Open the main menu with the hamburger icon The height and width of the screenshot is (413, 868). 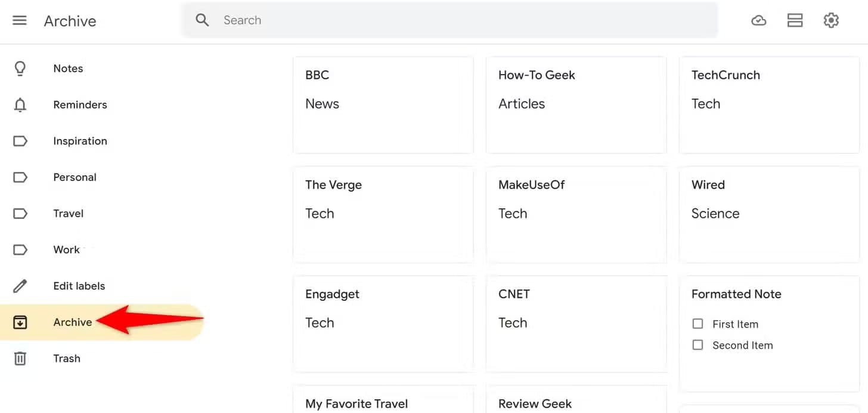click(x=20, y=20)
